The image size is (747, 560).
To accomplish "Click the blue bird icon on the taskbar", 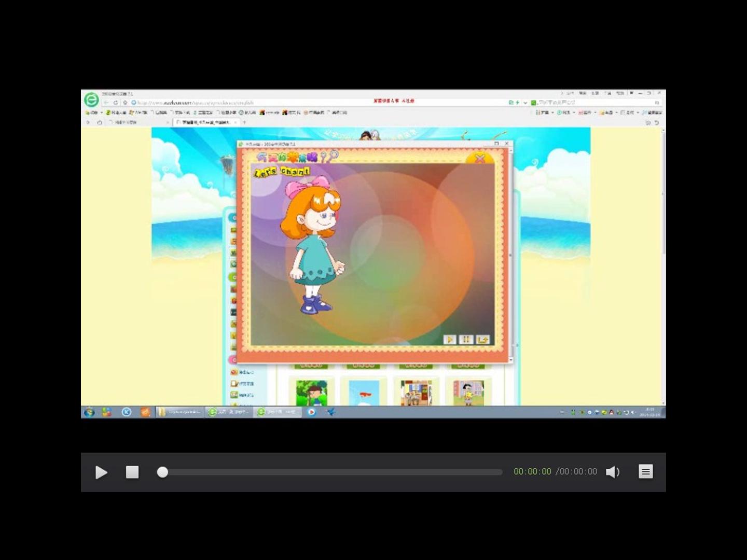I will coord(330,412).
